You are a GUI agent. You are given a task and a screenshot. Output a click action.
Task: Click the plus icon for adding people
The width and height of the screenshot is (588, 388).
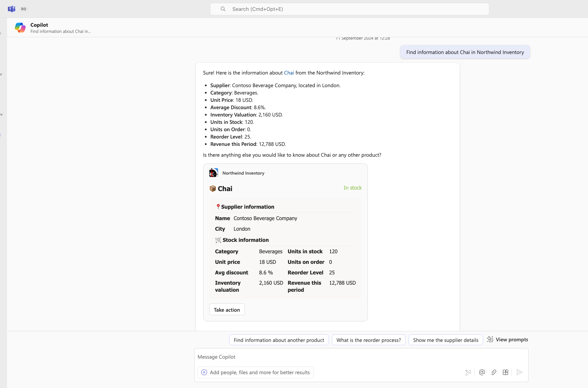204,372
